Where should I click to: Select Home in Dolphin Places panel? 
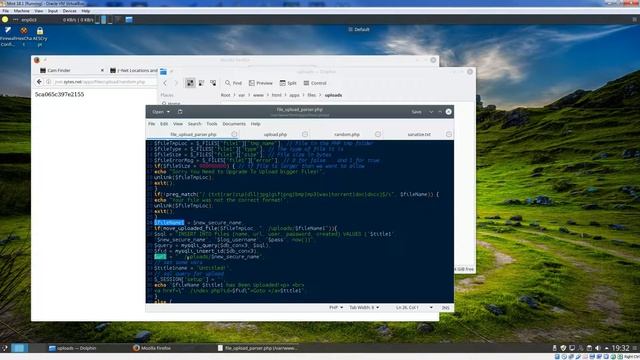click(171, 104)
